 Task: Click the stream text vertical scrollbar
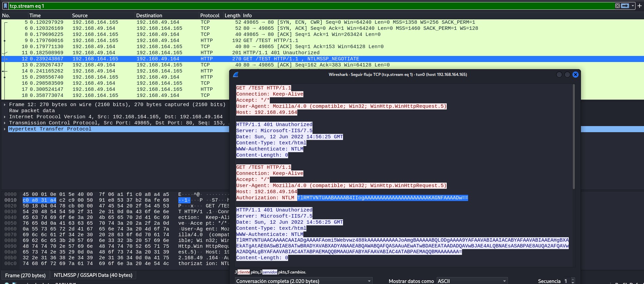(573, 136)
